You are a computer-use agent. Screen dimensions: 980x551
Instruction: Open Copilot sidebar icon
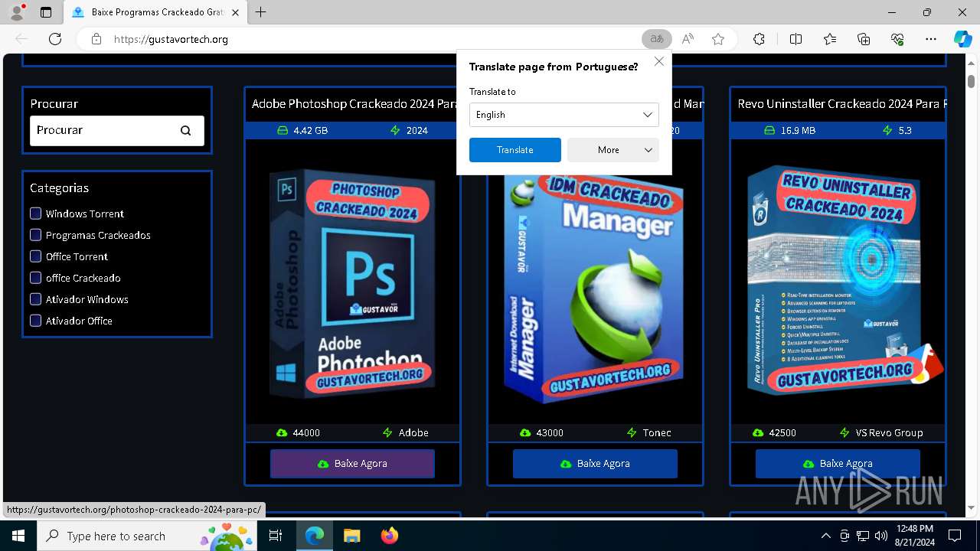pos(962,39)
